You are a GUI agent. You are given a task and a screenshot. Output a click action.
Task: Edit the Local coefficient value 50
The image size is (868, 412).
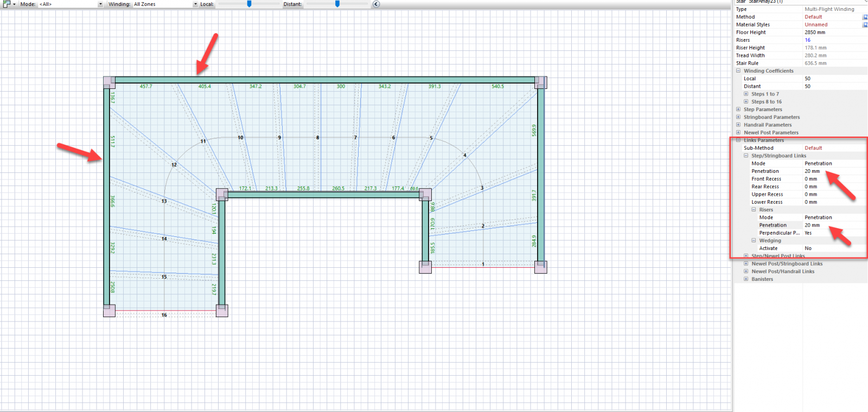click(807, 79)
